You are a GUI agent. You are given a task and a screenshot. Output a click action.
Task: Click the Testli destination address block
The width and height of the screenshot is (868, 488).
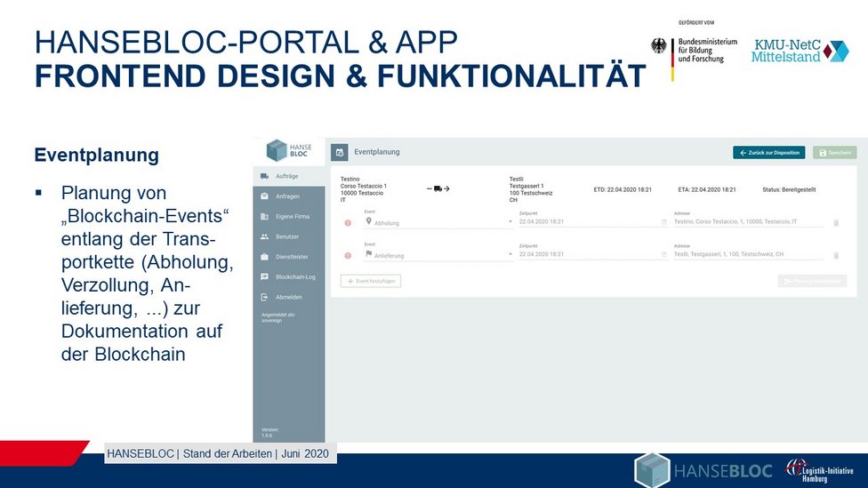click(x=530, y=189)
